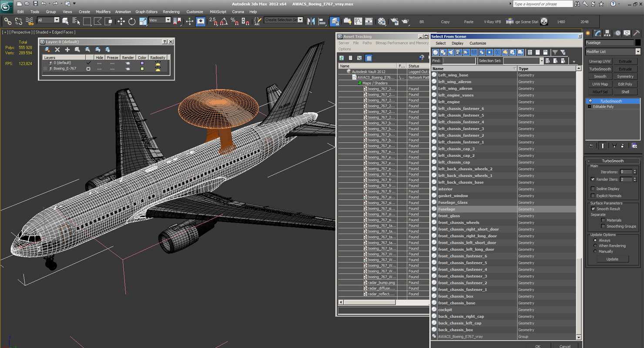Activate the Unlink Selection tool
The image size is (644, 348).
click(19, 21)
